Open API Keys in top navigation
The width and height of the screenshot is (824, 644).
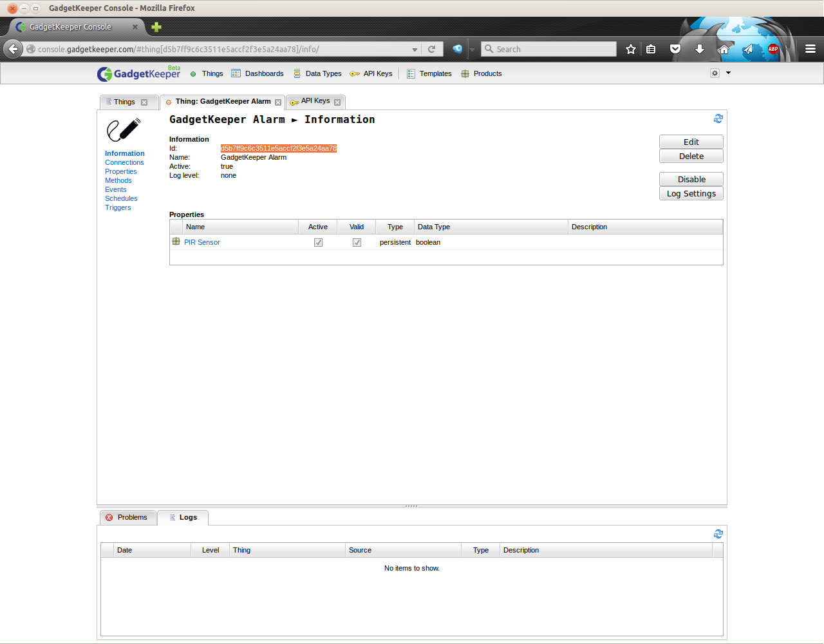point(371,73)
